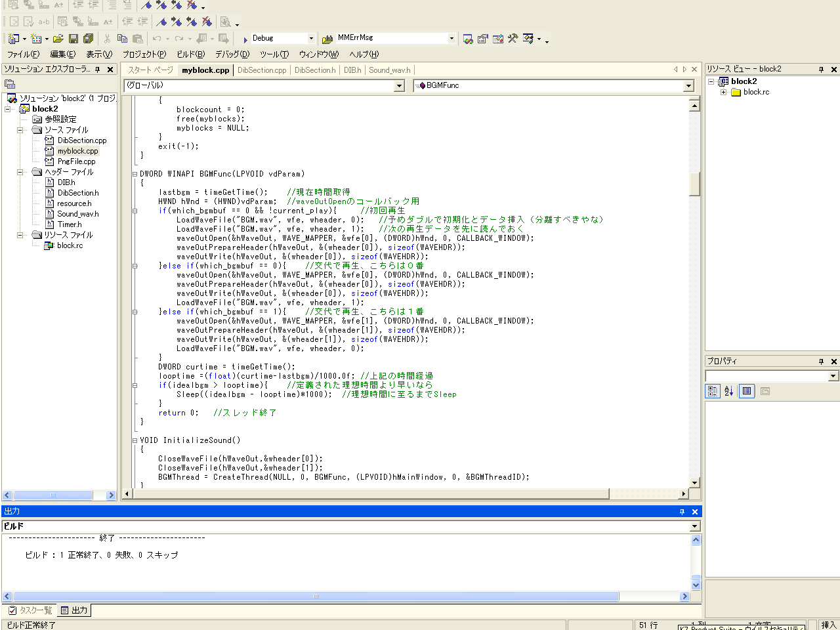Open the デバッグ(D) menu
The height and width of the screenshot is (630, 840).
[x=232, y=54]
